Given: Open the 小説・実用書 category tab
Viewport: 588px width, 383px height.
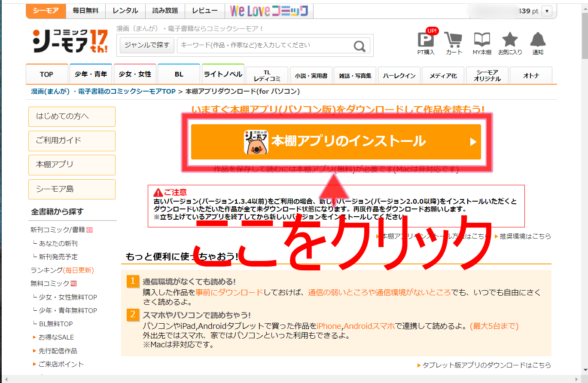Looking at the screenshot, I should coord(311,76).
